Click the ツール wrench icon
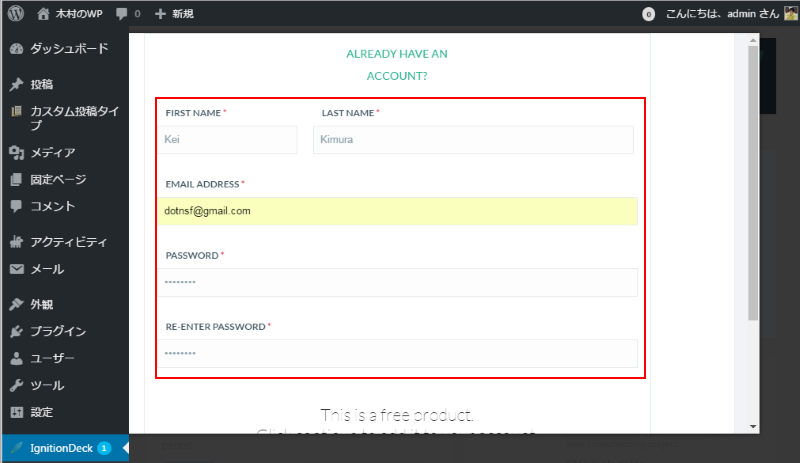The height and width of the screenshot is (463, 800). (x=16, y=385)
